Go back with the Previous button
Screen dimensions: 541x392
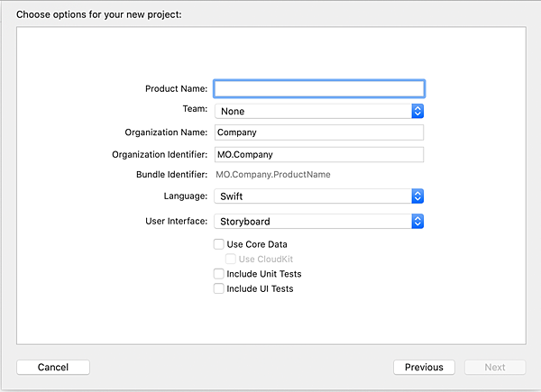pyautogui.click(x=424, y=367)
